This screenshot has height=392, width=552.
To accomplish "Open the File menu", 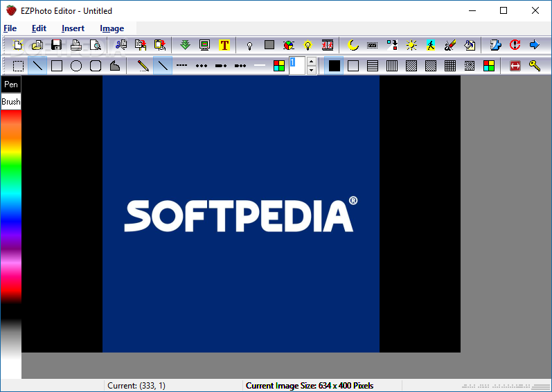I will pos(10,28).
